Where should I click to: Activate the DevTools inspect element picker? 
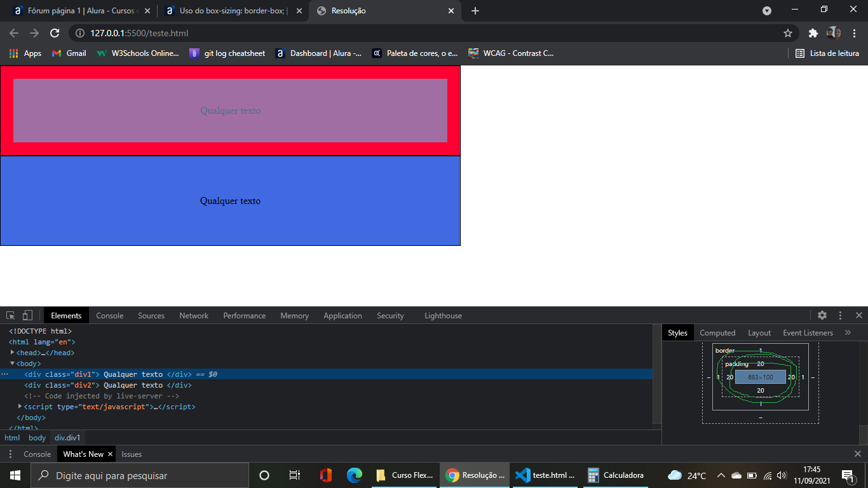11,316
